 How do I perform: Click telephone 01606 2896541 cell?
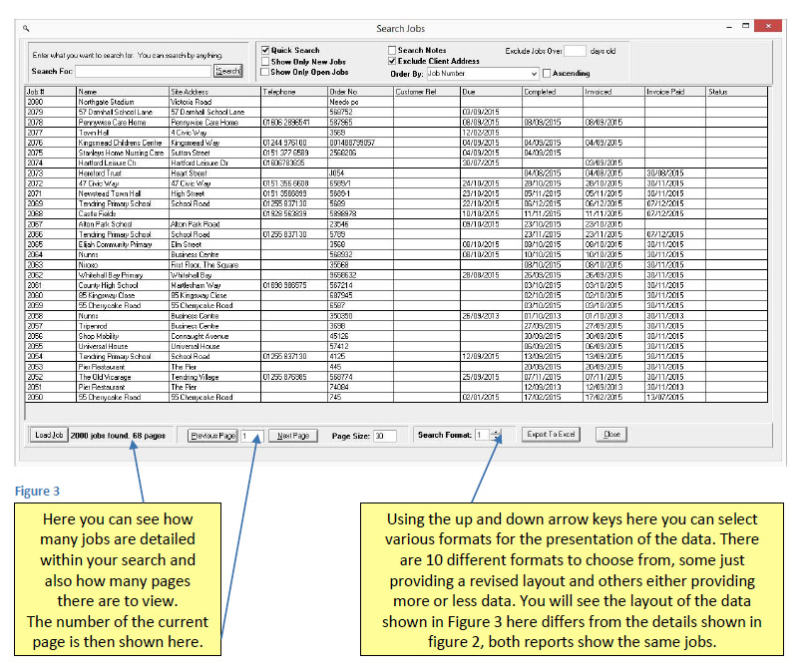click(x=294, y=123)
